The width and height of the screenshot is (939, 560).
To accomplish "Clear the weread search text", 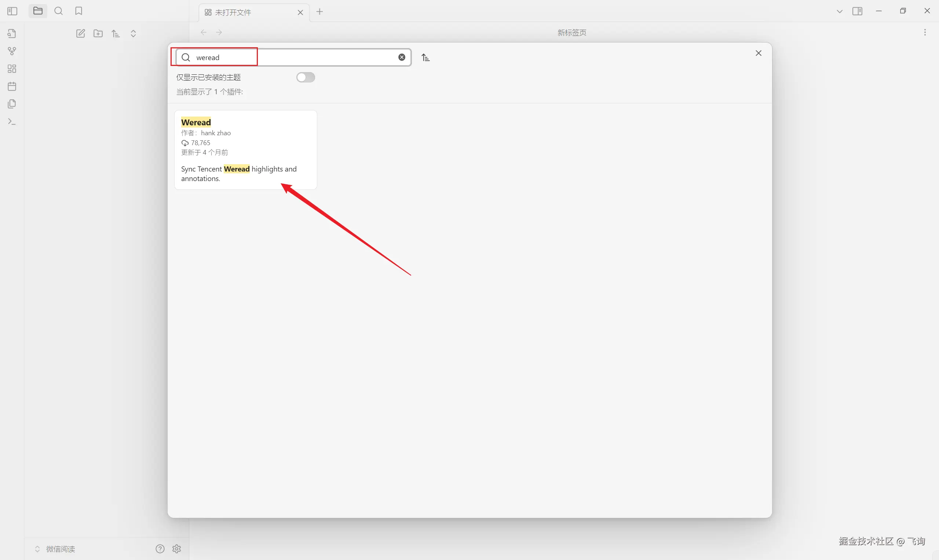I will [402, 57].
